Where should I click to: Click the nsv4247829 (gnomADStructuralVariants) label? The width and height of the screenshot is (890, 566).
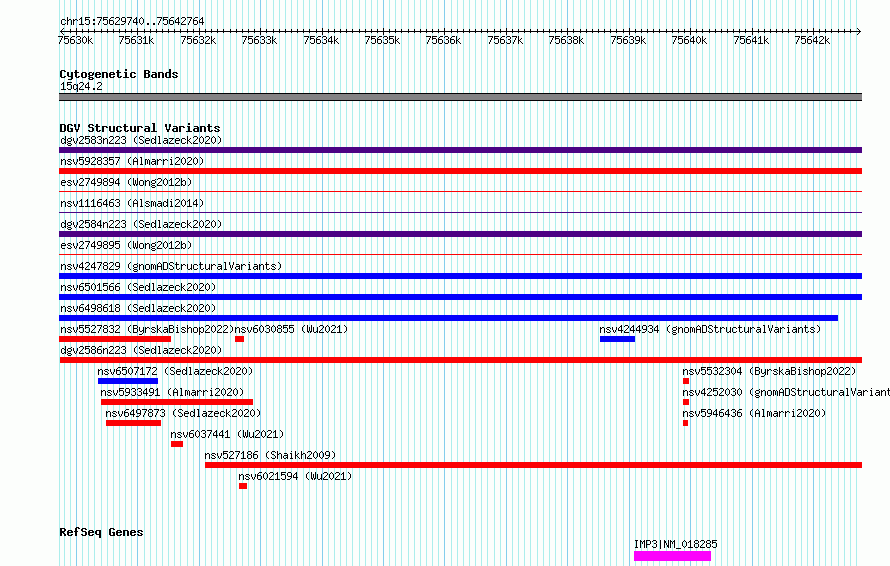tap(171, 266)
